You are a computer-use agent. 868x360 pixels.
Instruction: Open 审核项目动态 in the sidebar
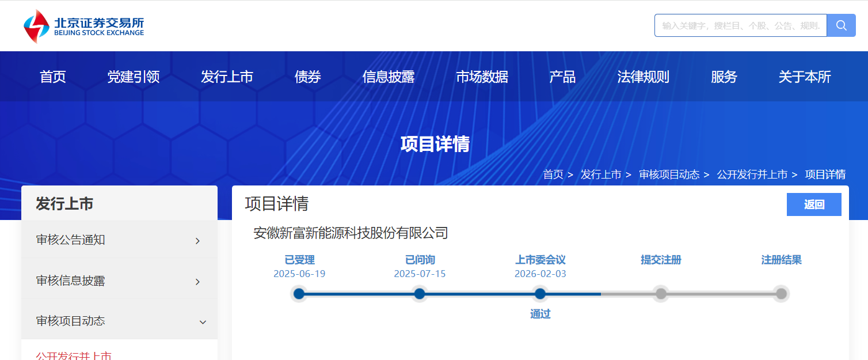[x=71, y=321]
